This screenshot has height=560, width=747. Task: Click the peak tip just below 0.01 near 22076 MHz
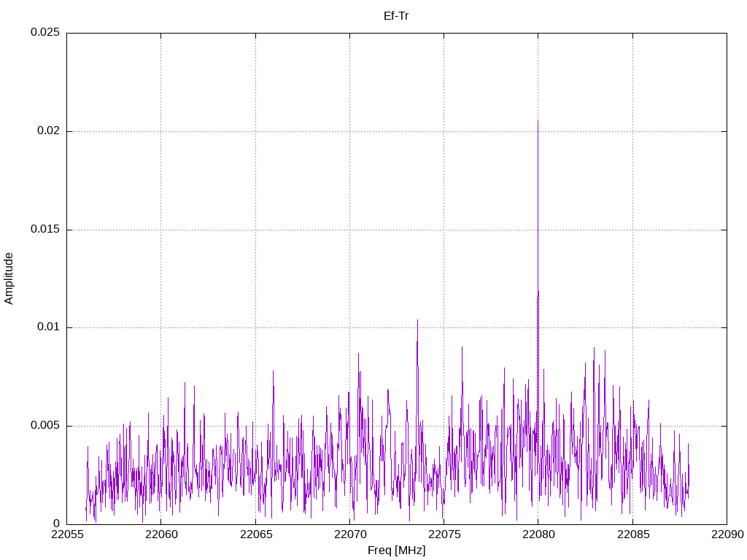click(x=462, y=347)
